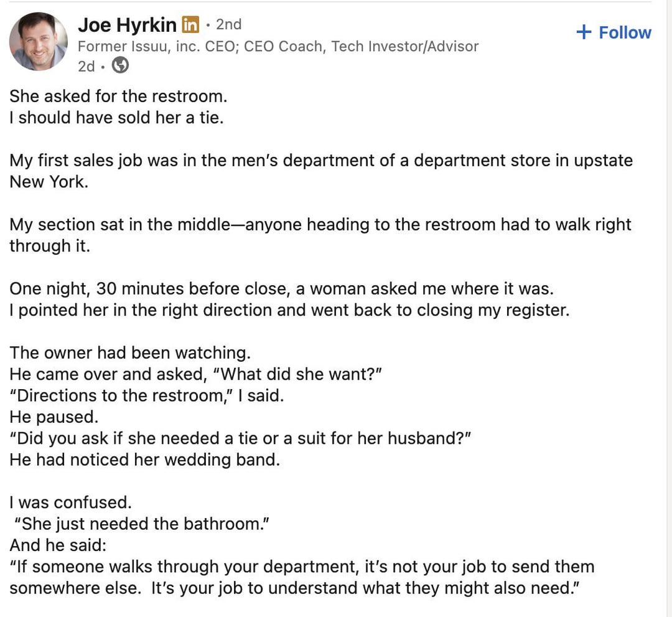Click the "My section sat in the middle" paragraph
Viewport: 672px width, 617px height.
click(x=320, y=225)
